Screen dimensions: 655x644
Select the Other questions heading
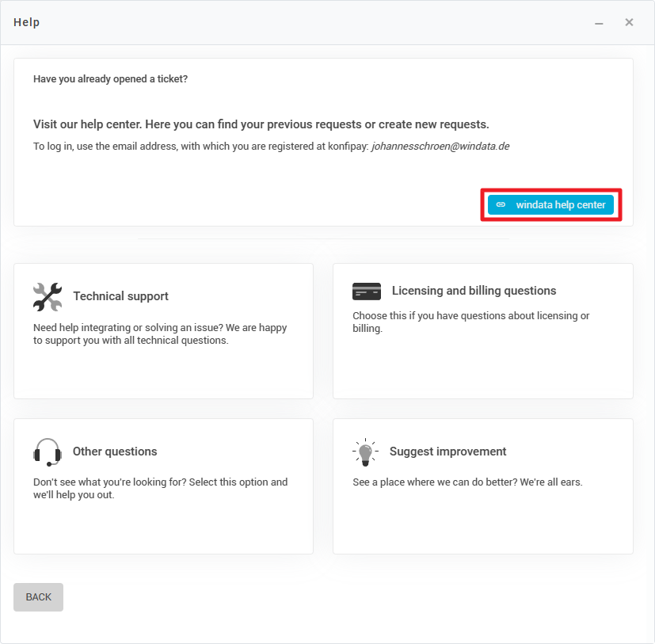click(x=115, y=452)
